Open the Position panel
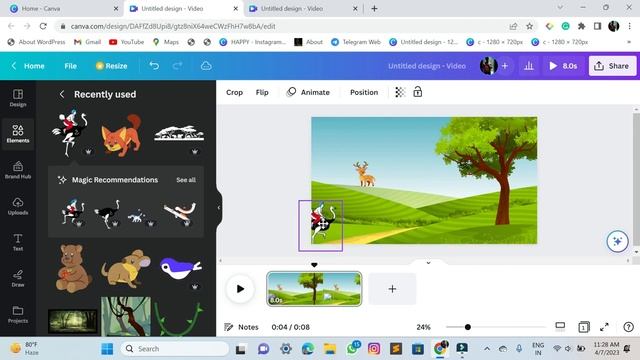640x360 pixels. pos(364,92)
